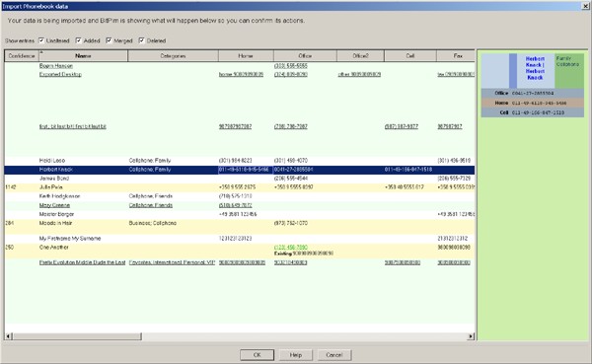Select the James Bond entry
The image size is (592, 364).
click(x=54, y=179)
